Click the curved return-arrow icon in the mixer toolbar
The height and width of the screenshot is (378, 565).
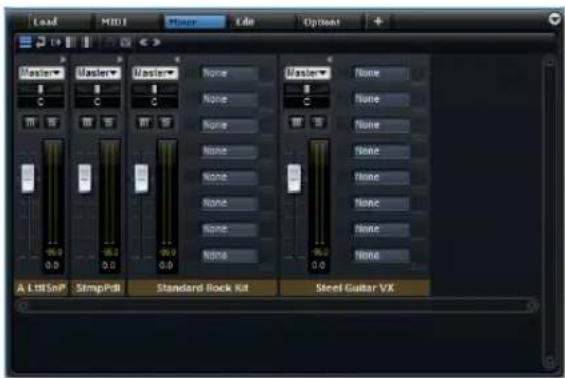pos(40,42)
